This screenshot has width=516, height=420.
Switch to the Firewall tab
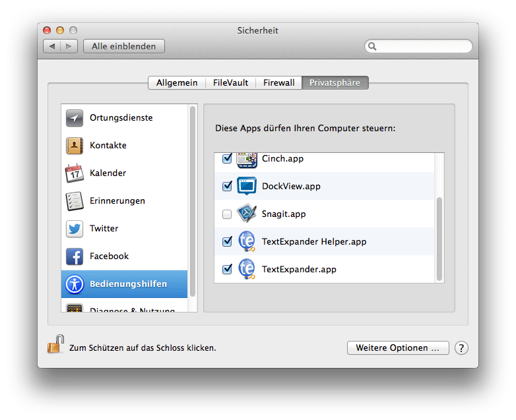pyautogui.click(x=278, y=83)
